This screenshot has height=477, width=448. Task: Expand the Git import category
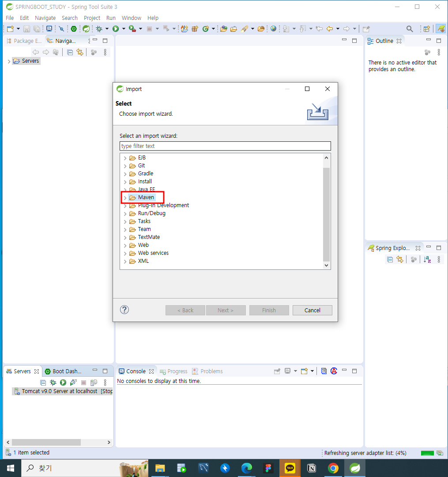(125, 166)
